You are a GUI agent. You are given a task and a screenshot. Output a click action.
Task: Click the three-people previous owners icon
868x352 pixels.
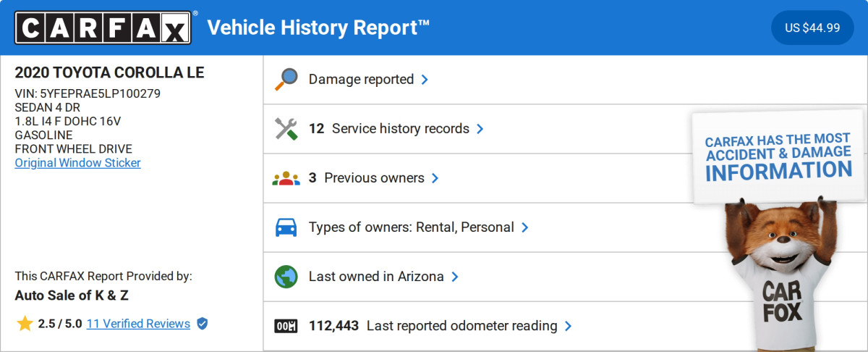(x=286, y=178)
